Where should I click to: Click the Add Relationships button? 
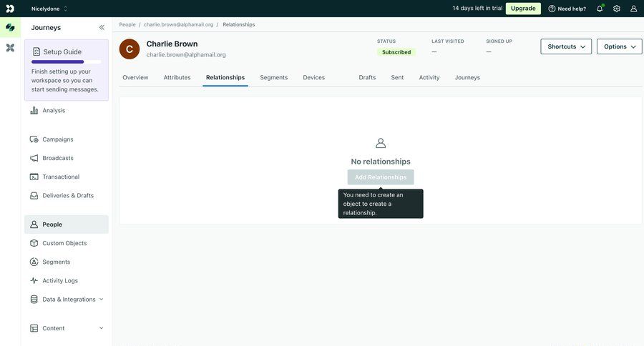[381, 177]
